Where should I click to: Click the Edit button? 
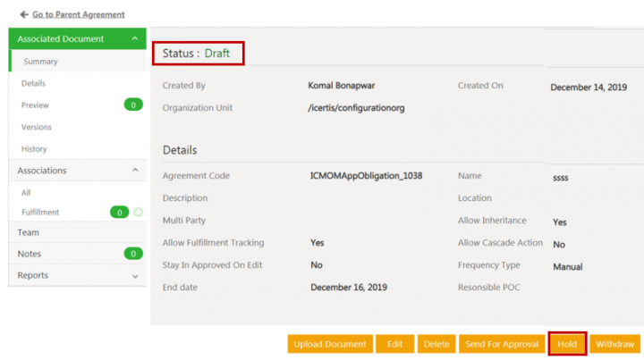point(394,344)
